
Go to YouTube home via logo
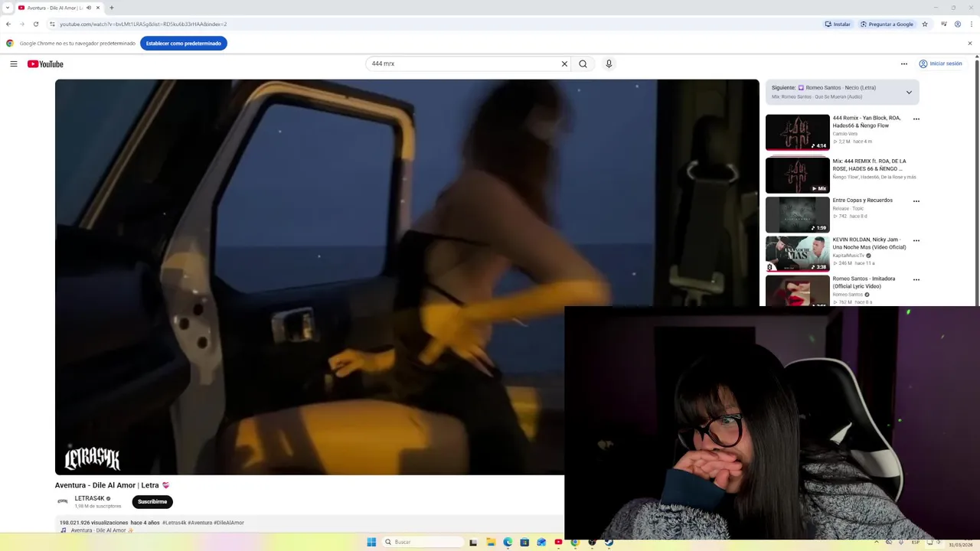pos(45,64)
